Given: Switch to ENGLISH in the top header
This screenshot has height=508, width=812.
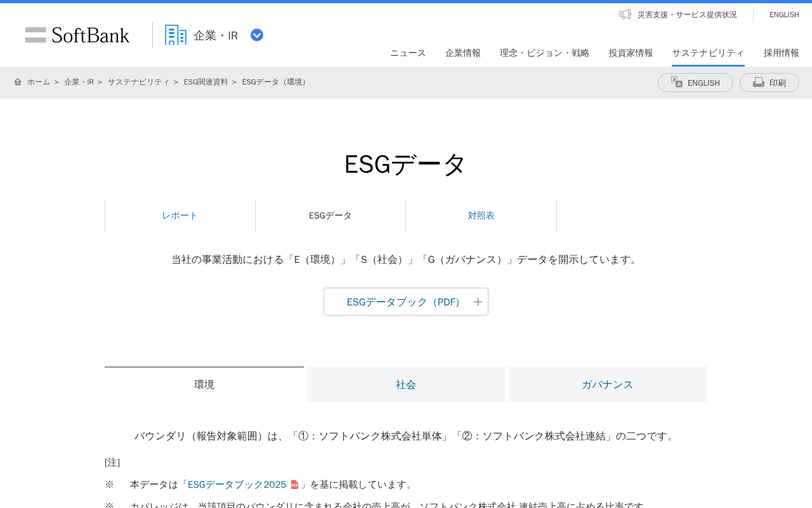Looking at the screenshot, I should 784,15.
